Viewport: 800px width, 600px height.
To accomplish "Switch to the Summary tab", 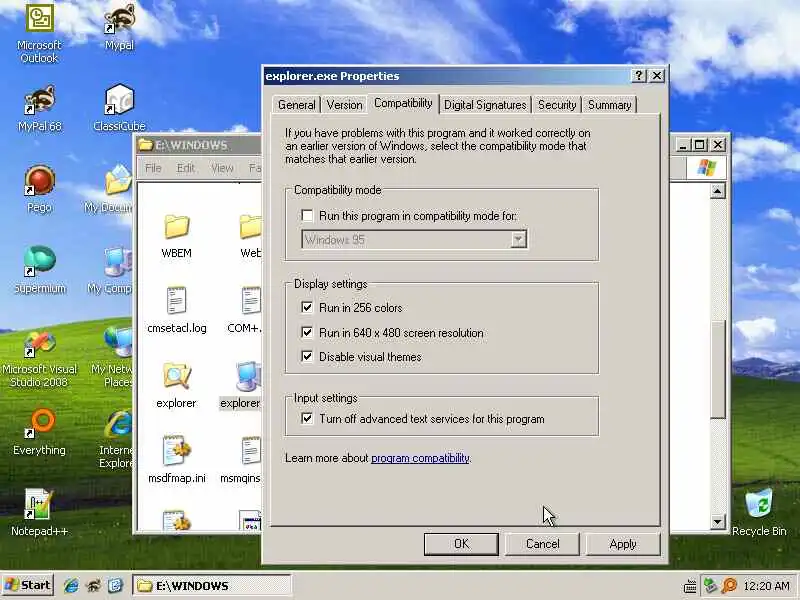I will (x=609, y=105).
